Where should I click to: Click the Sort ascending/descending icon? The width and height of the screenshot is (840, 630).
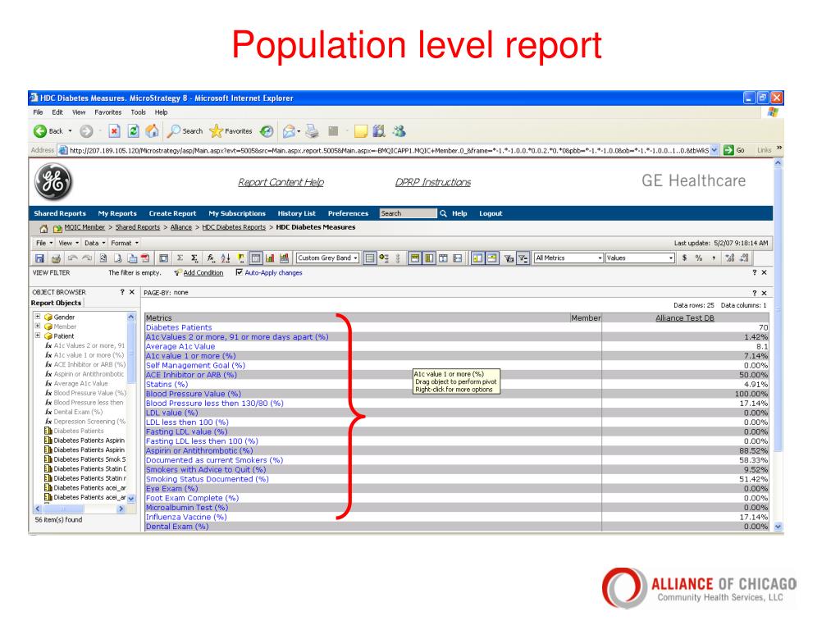click(225, 258)
